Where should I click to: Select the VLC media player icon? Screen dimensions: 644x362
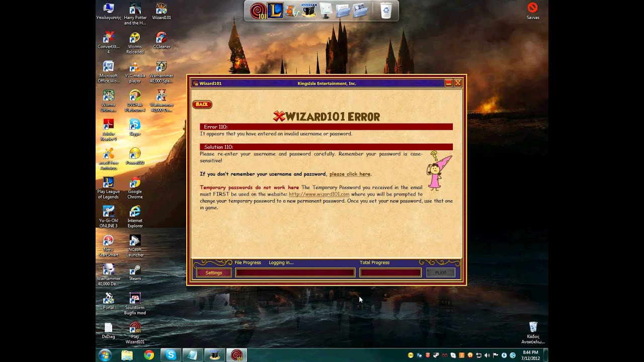[x=135, y=72]
